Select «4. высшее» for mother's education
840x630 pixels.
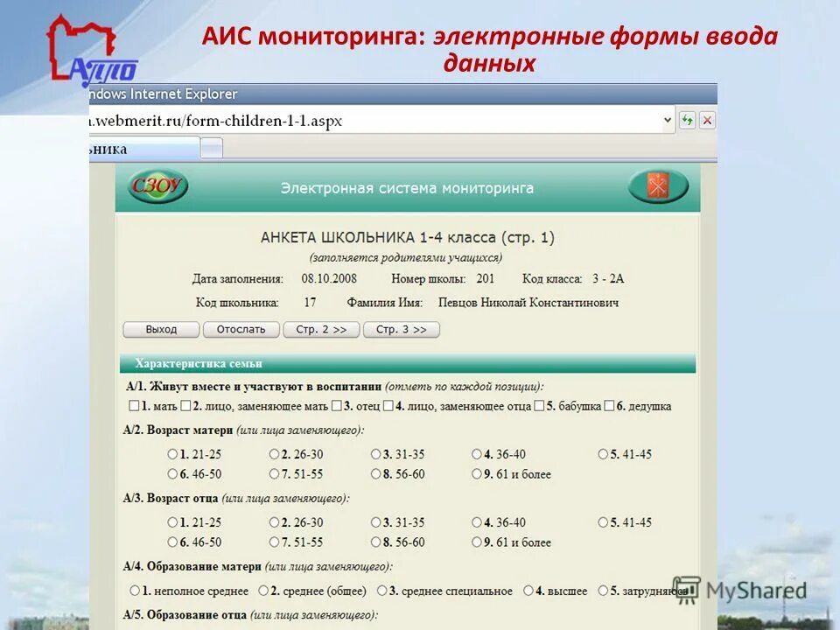pyautogui.click(x=530, y=591)
